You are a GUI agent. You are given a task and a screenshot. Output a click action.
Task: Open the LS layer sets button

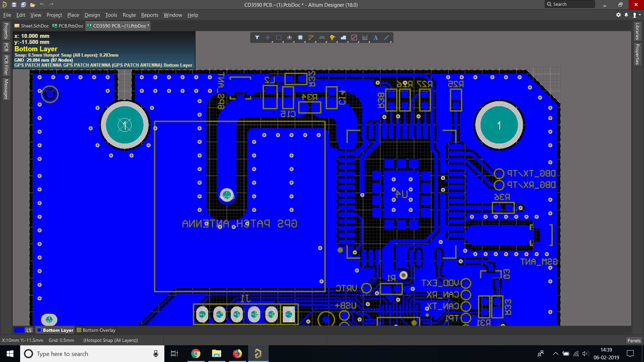[29, 330]
